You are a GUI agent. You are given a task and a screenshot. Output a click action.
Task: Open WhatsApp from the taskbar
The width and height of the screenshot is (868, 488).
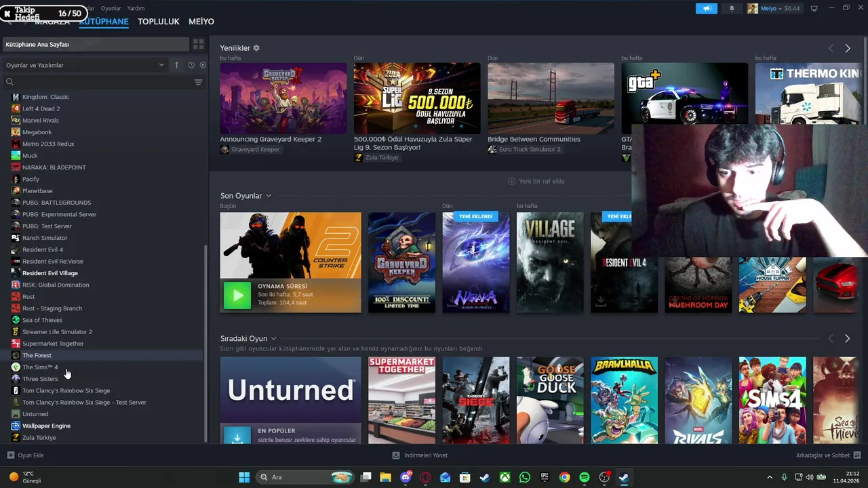tap(525, 477)
